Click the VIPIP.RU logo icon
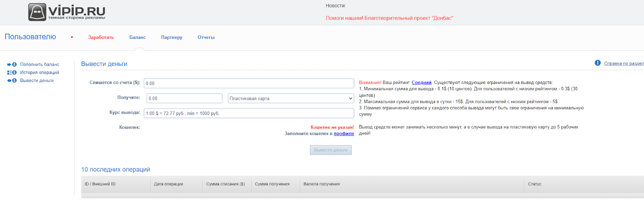Screen dimensions: 644x207 (x=37, y=12)
